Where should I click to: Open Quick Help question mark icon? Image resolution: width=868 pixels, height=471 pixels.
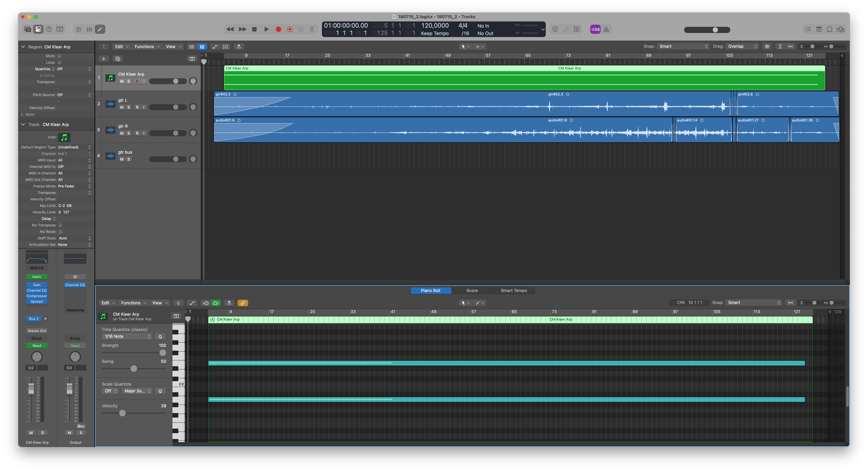click(49, 29)
